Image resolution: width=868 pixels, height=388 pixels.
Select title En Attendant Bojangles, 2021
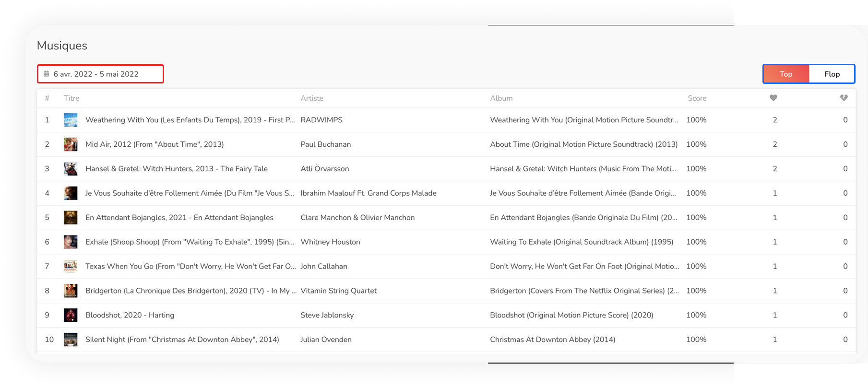[179, 218]
